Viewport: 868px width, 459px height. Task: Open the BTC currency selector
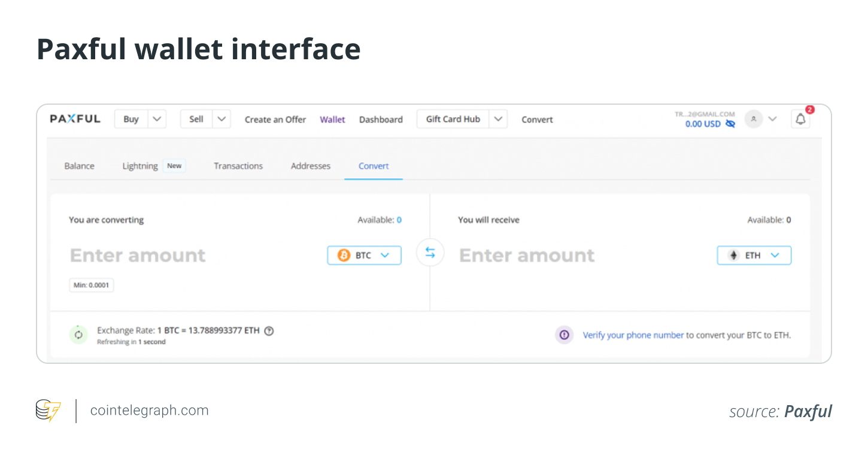tap(364, 256)
